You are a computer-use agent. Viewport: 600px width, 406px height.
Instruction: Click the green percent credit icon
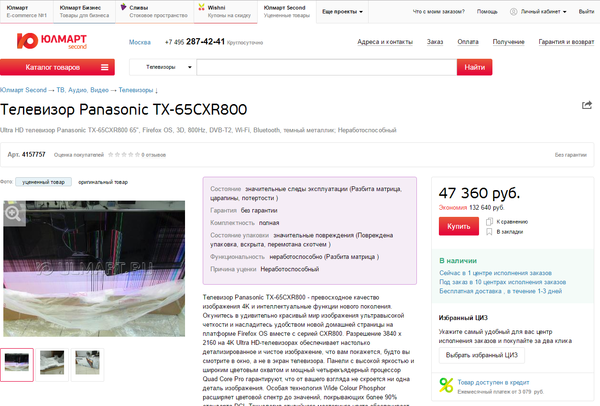point(446,385)
